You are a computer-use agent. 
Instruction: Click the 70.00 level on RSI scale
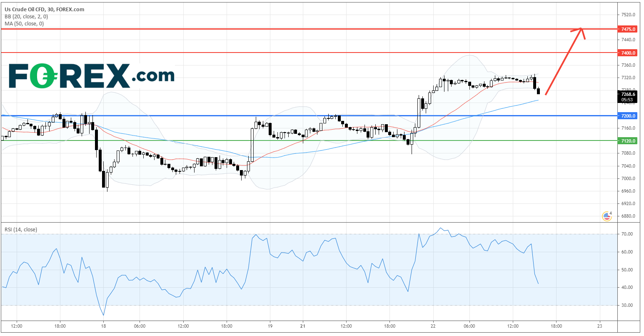pos(627,234)
